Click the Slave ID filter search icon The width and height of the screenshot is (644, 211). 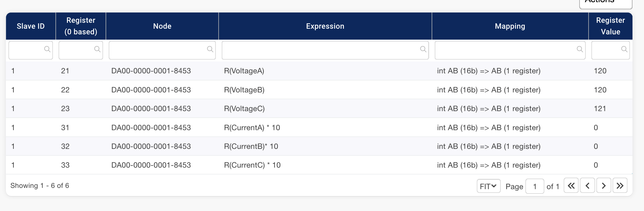pyautogui.click(x=47, y=49)
